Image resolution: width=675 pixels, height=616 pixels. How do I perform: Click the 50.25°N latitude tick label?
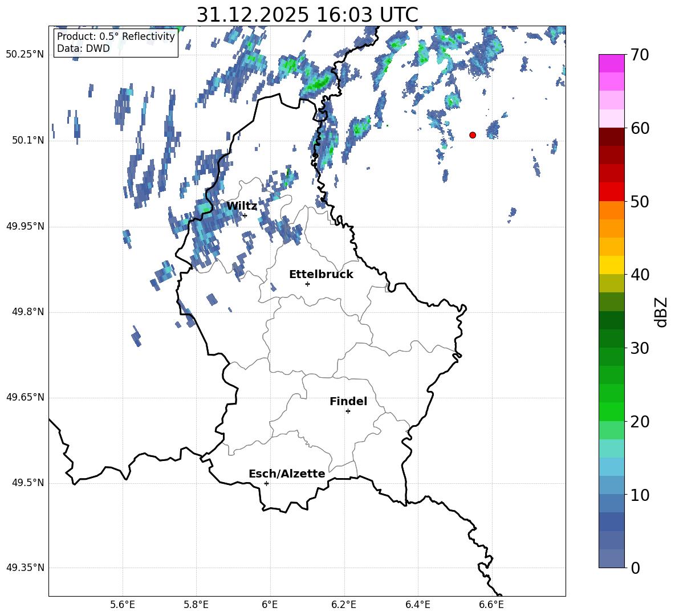pyautogui.click(x=25, y=54)
